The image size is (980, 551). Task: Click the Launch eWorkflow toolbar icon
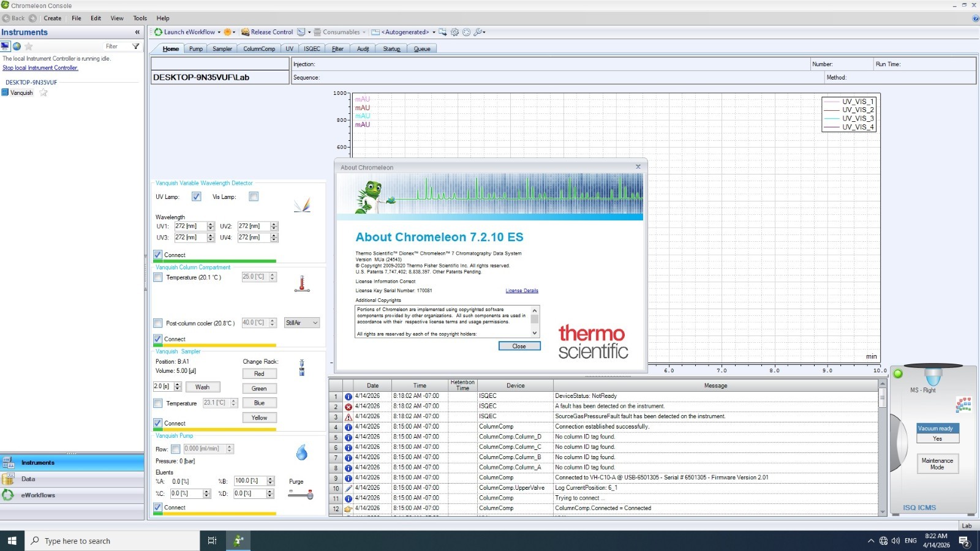(x=158, y=32)
